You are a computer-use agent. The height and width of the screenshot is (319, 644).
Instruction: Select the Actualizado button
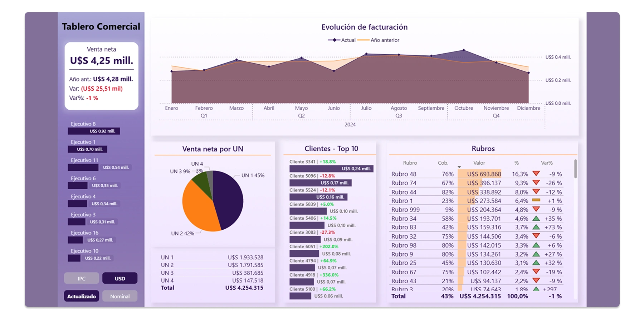click(x=82, y=296)
